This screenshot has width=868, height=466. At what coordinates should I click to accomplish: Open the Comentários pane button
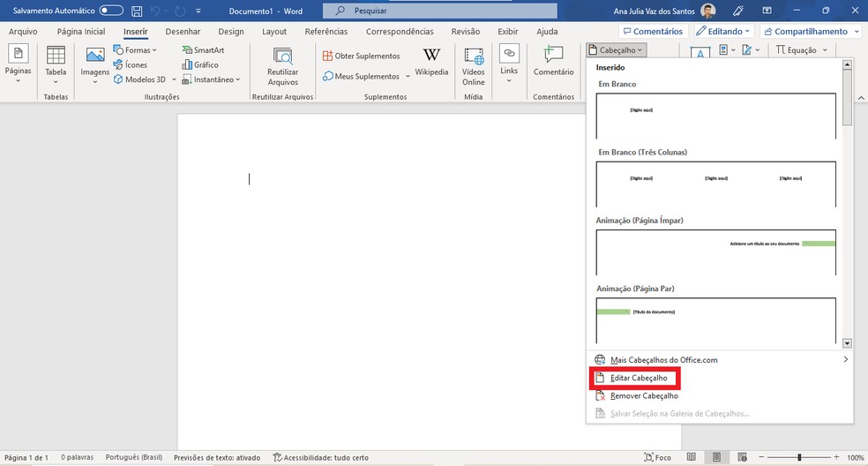651,31
